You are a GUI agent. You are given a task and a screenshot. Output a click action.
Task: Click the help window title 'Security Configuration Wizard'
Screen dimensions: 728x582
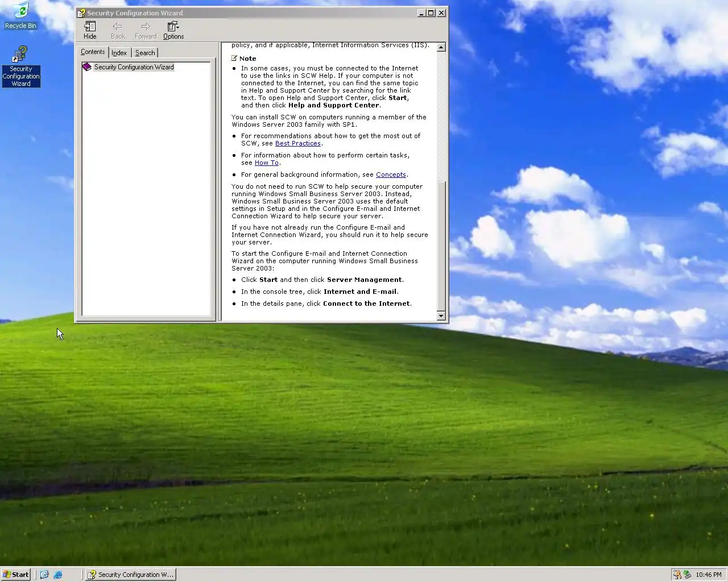pos(135,13)
